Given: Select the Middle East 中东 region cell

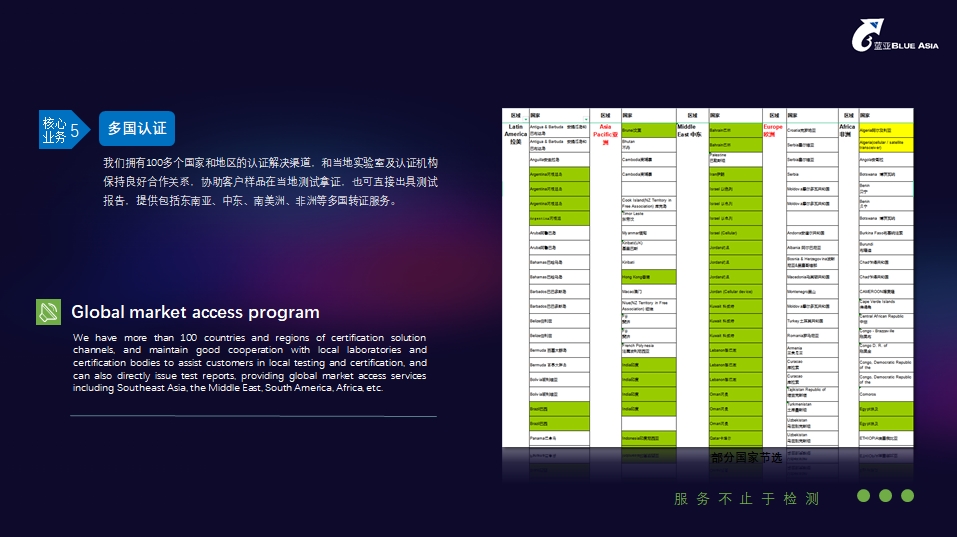Looking at the screenshot, I should click(x=690, y=131).
